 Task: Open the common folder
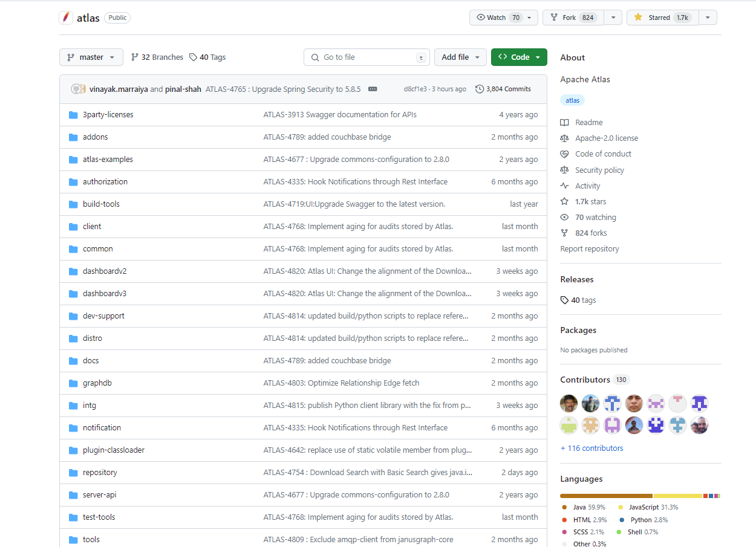(x=98, y=249)
